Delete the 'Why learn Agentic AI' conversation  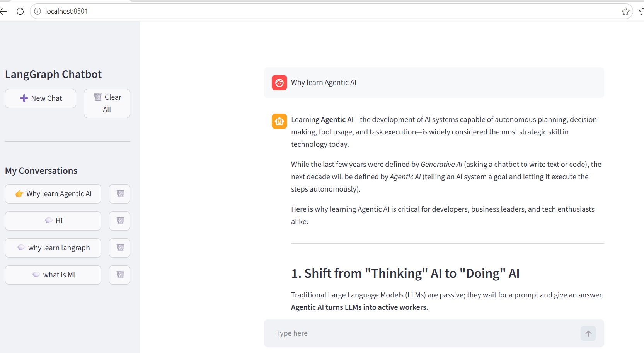[119, 194]
